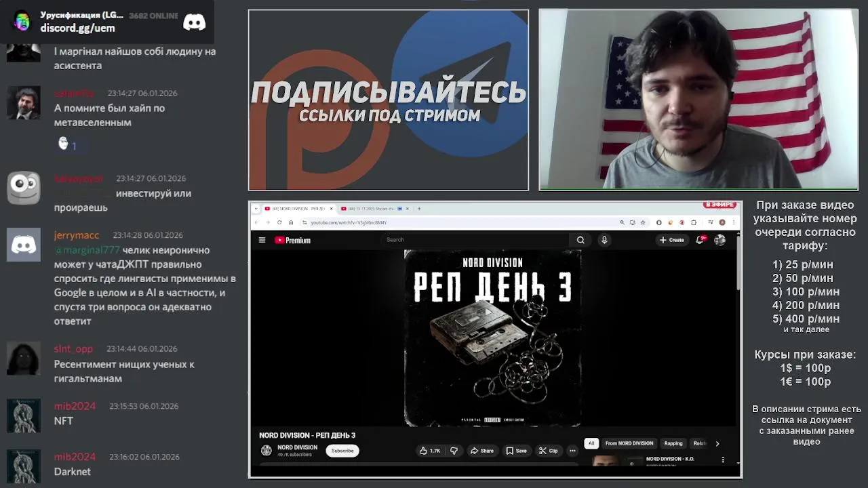Click NORD DIVISION - K.O. title text
Image resolution: width=868 pixels, height=488 pixels.
click(x=670, y=459)
